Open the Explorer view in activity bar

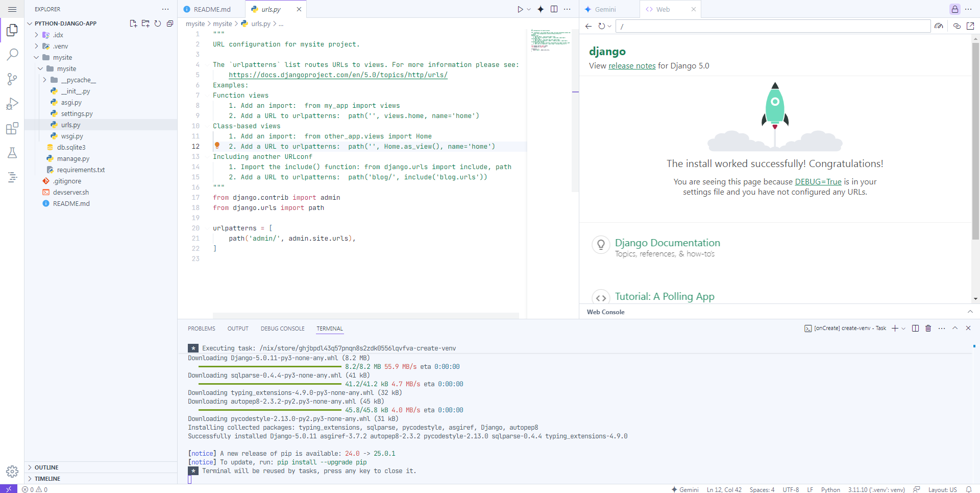click(12, 30)
